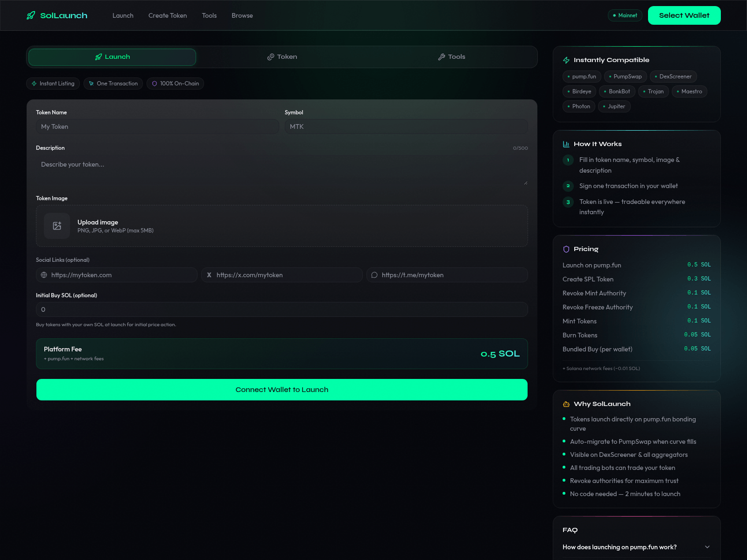Click the pump.fun compatibility chip
This screenshot has width=747, height=560.
(582, 77)
